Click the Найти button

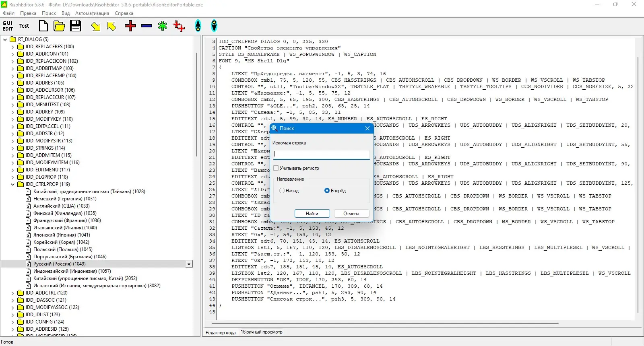pyautogui.click(x=312, y=214)
